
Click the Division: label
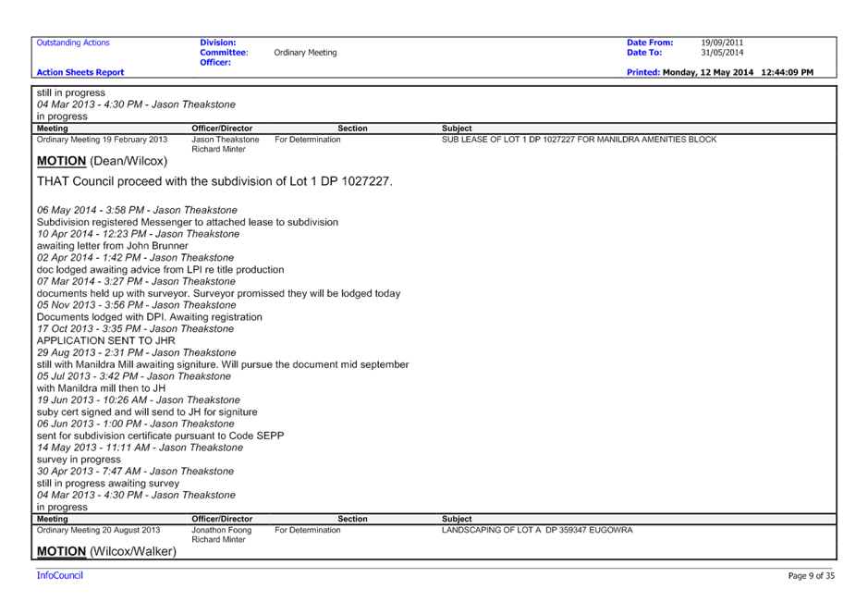tap(217, 43)
